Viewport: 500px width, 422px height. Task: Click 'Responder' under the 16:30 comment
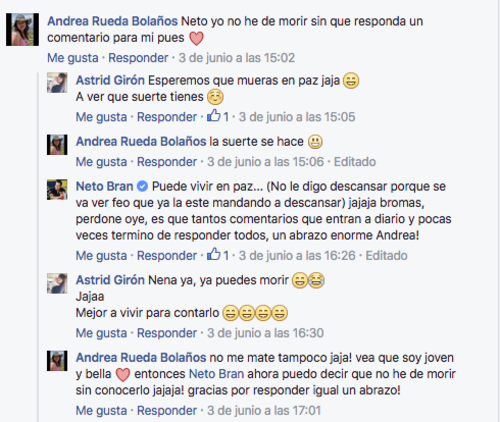[x=167, y=333]
